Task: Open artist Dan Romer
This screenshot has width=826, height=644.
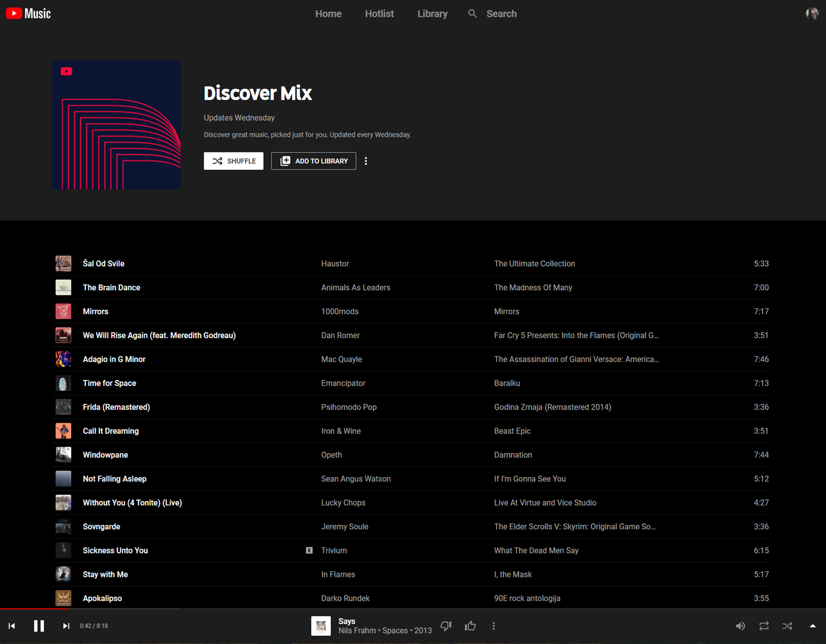Action: (x=340, y=335)
